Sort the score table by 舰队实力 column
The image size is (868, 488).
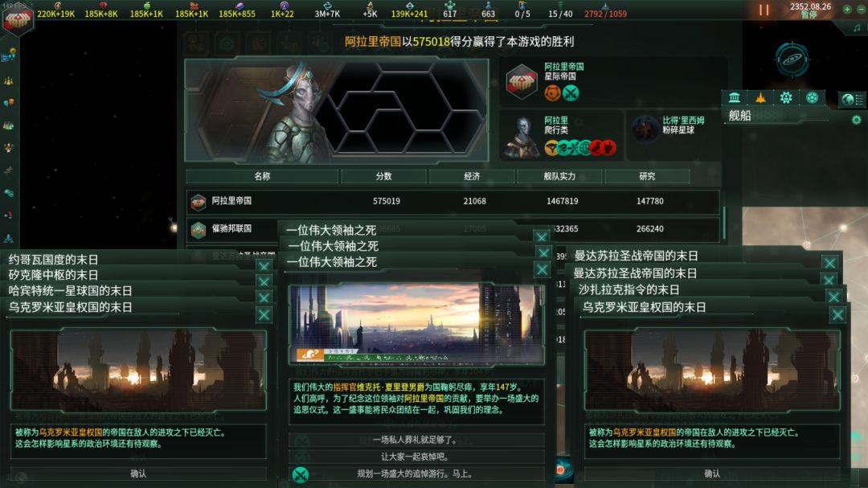point(559,176)
